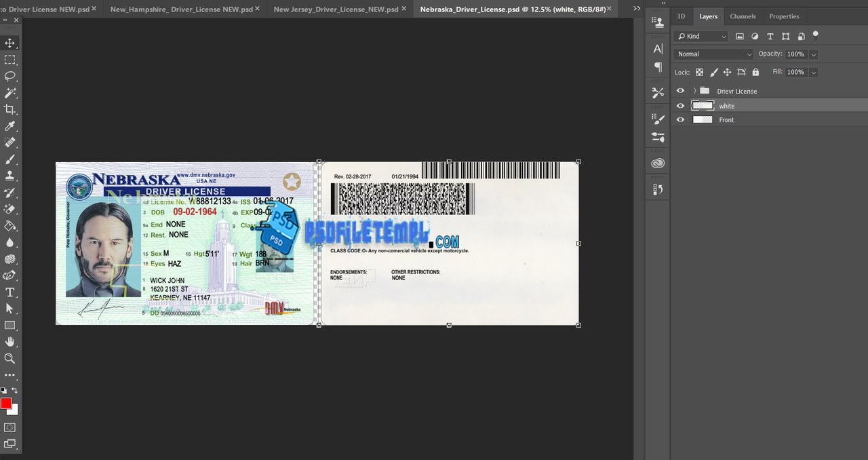Select the Move tool
Screen dimensions: 868x460
pos(10,43)
